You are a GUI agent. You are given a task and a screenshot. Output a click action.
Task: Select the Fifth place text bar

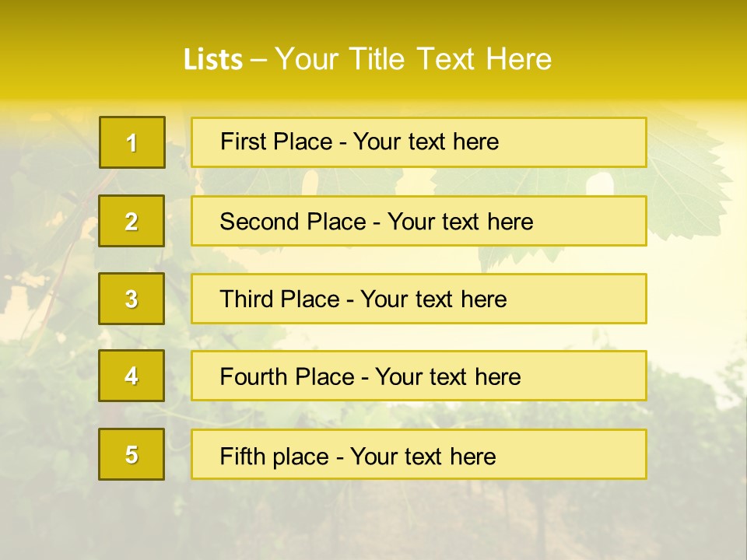419,454
